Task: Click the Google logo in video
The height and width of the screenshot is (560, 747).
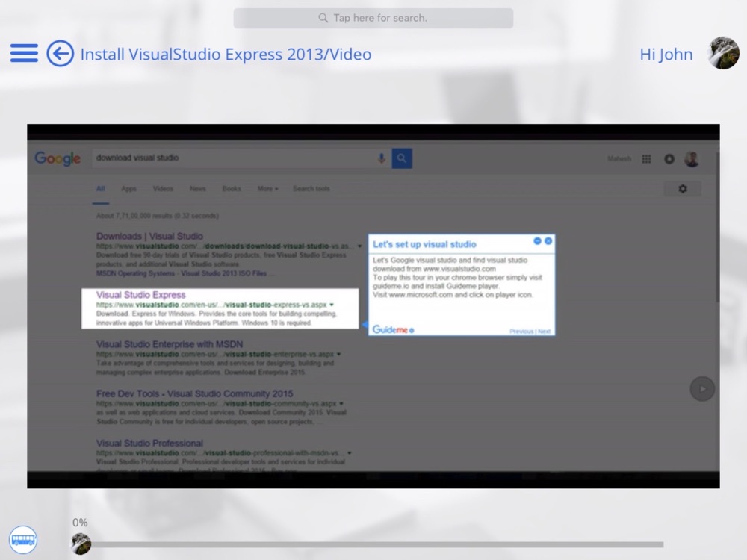Action: click(x=58, y=158)
